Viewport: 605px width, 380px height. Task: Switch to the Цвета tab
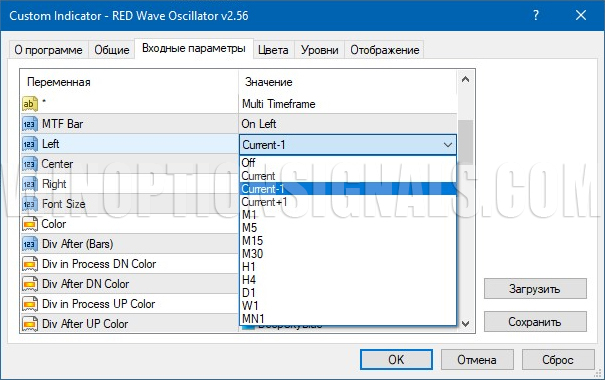coord(273,50)
